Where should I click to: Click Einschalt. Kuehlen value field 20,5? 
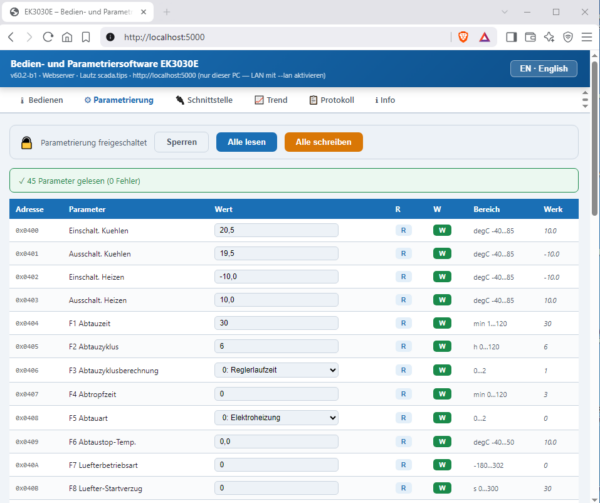[276, 230]
